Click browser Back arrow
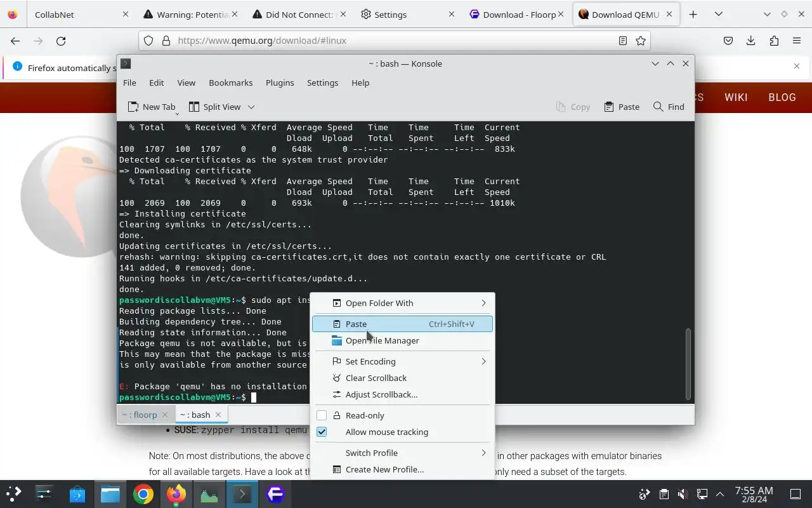Viewport: 812px width, 508px height. [x=15, y=41]
